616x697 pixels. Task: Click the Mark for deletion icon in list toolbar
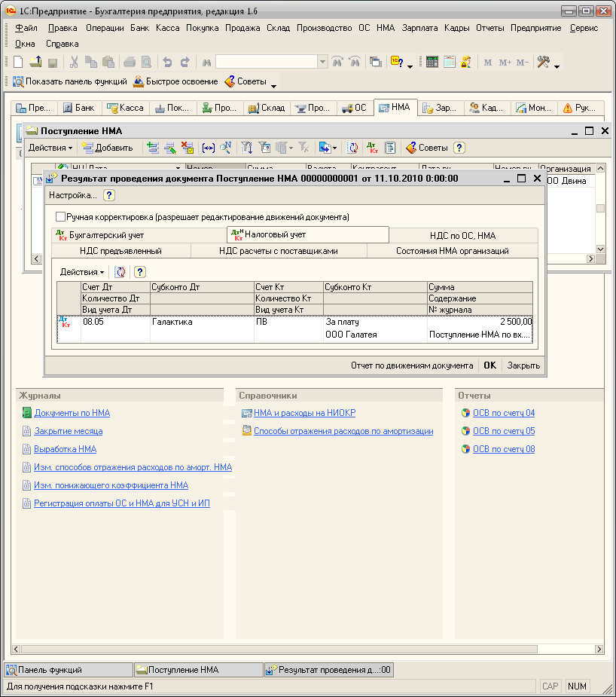click(188, 148)
